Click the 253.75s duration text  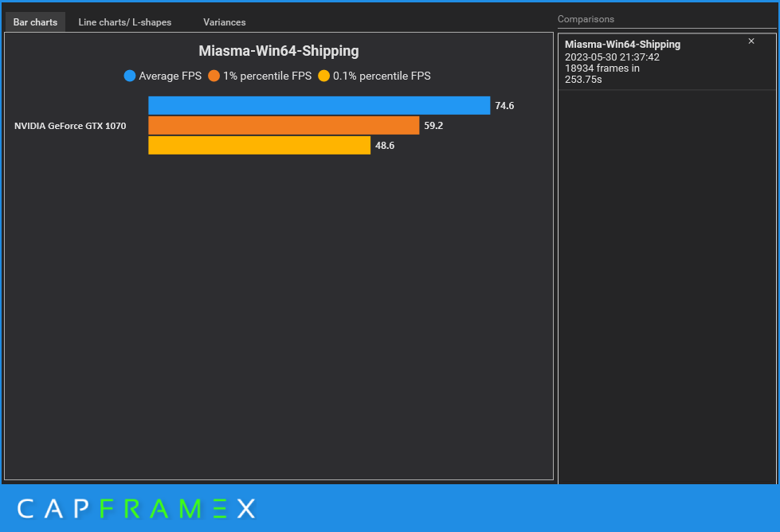tap(583, 80)
